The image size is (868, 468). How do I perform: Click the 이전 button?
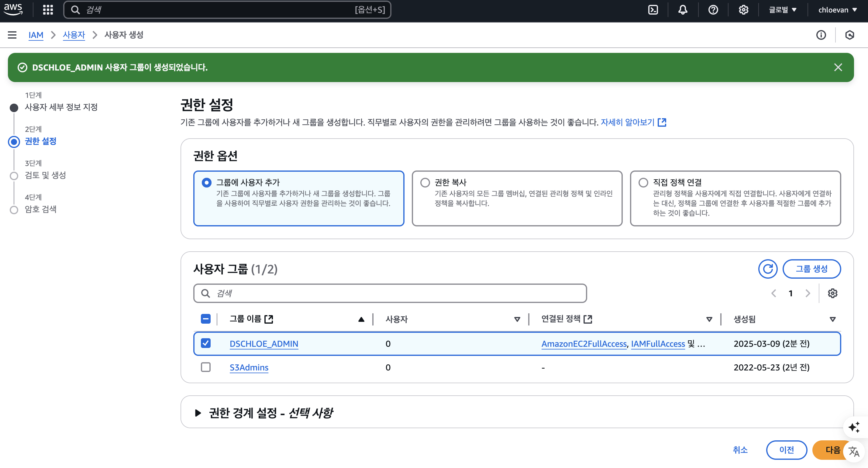(787, 450)
